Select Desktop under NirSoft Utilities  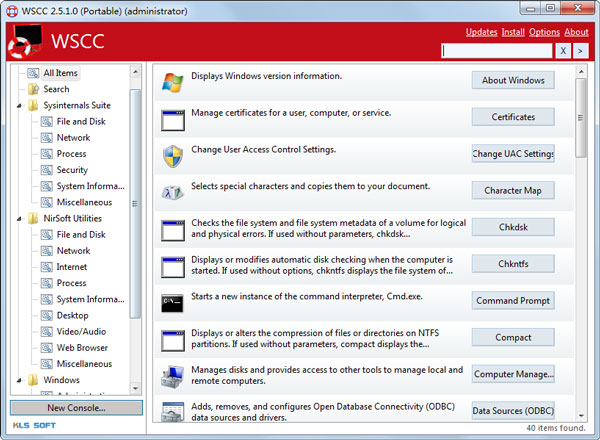point(72,315)
